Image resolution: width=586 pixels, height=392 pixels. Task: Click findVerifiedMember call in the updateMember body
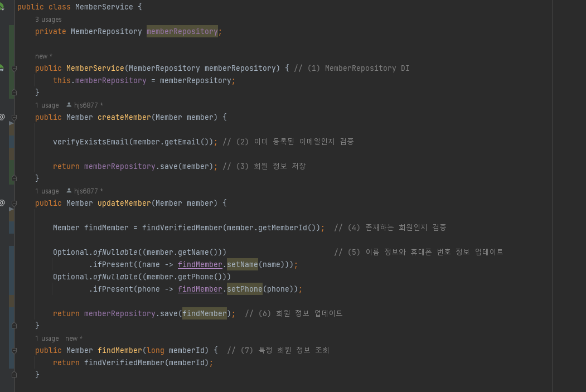click(182, 228)
